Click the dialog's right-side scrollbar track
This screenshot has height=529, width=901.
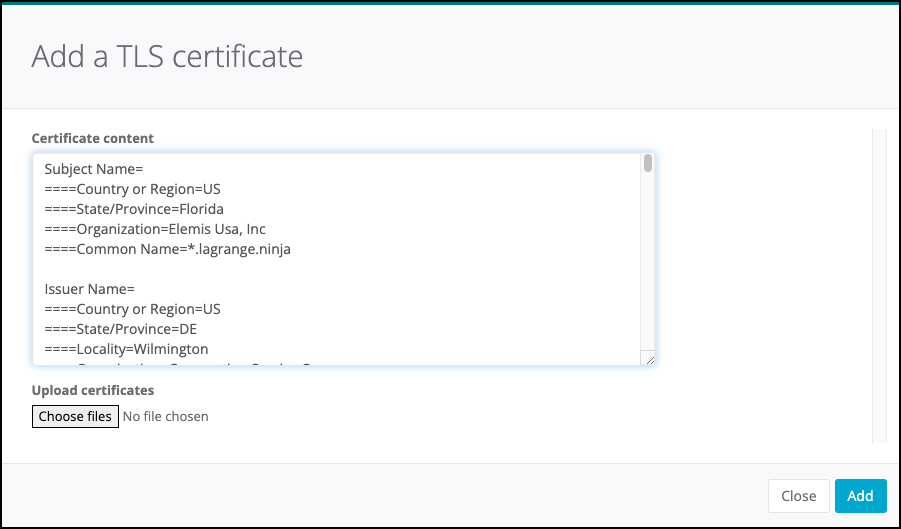tap(879, 285)
